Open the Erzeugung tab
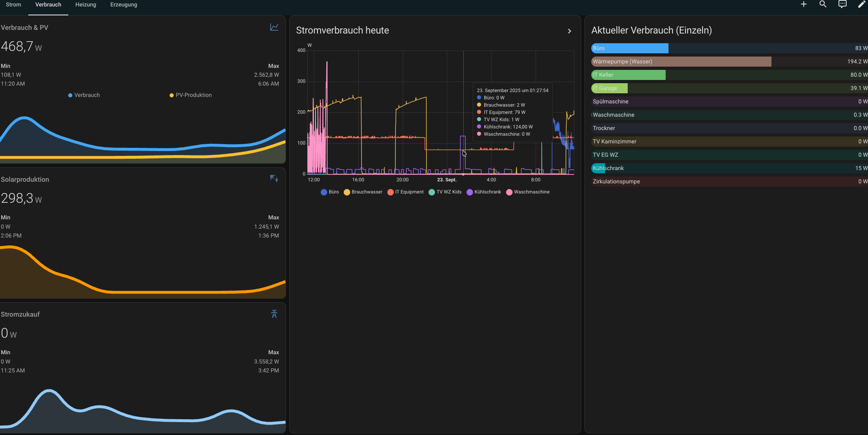 (124, 5)
